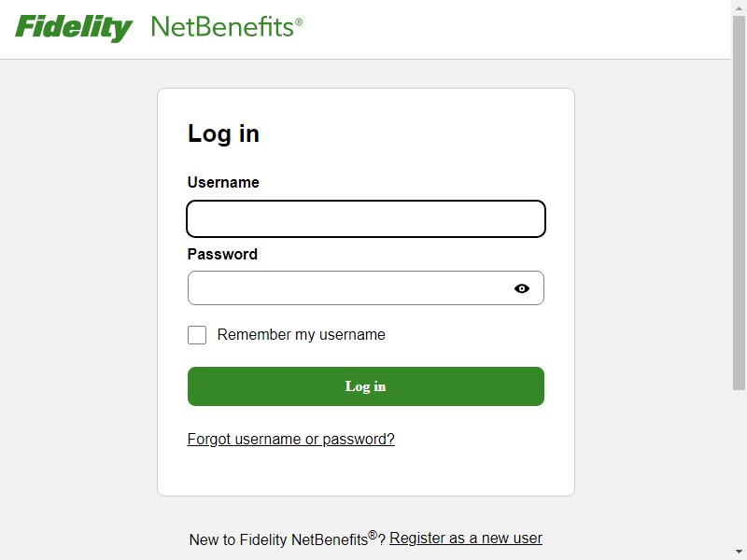747x560 pixels.
Task: Enable the Remember my username checkbox
Action: pyautogui.click(x=197, y=335)
